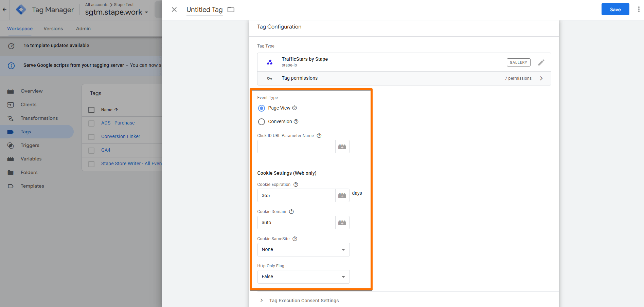Open the ADS - Purchase tag link
The height and width of the screenshot is (307, 644).
pos(118,123)
